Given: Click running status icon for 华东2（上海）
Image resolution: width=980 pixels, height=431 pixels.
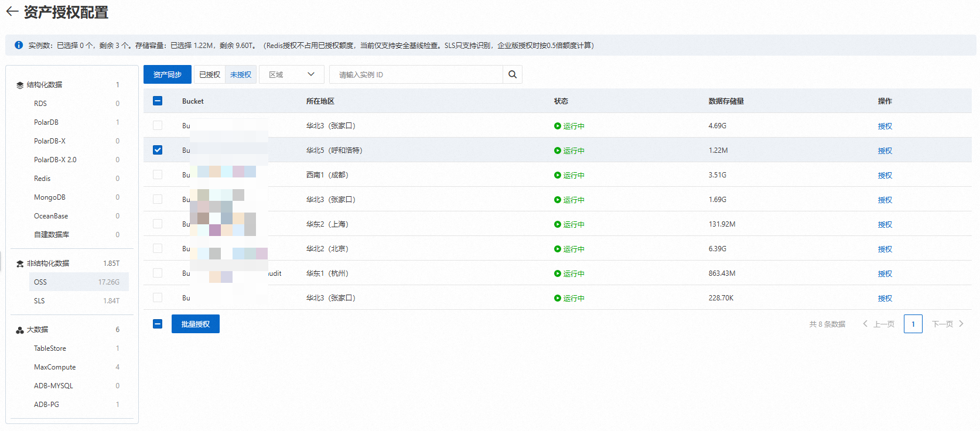Looking at the screenshot, I should coord(558,224).
